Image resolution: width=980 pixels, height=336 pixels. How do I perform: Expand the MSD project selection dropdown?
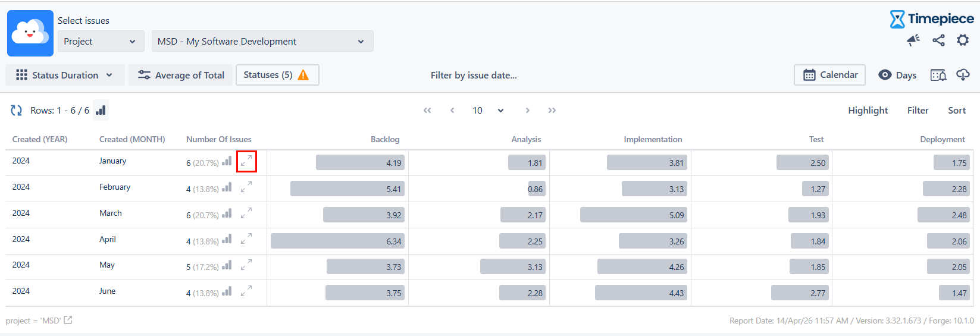coord(262,41)
